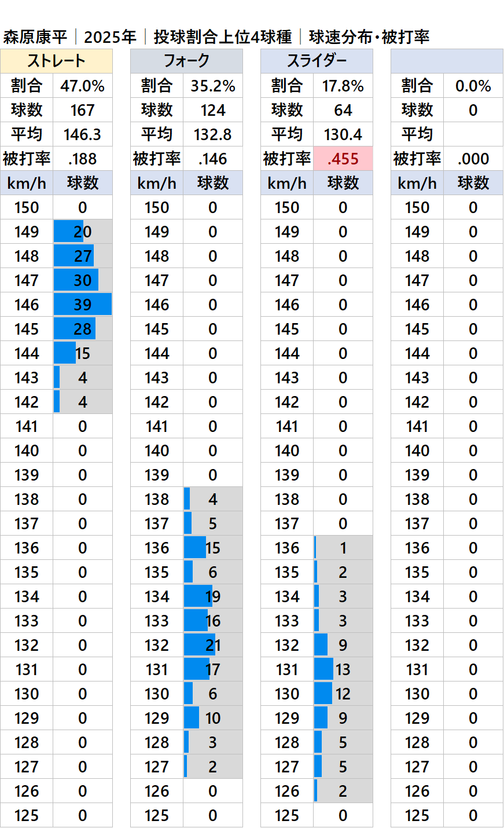Click the スライダー 131 km/h bar showing 13

click(343, 669)
